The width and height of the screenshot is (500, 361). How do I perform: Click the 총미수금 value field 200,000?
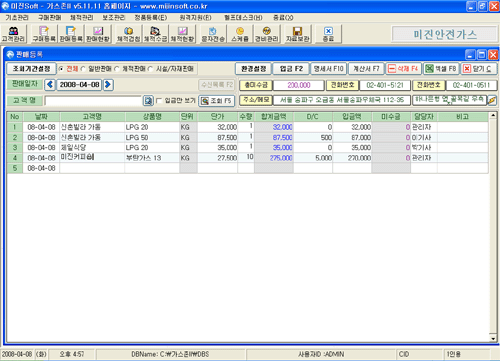click(299, 85)
